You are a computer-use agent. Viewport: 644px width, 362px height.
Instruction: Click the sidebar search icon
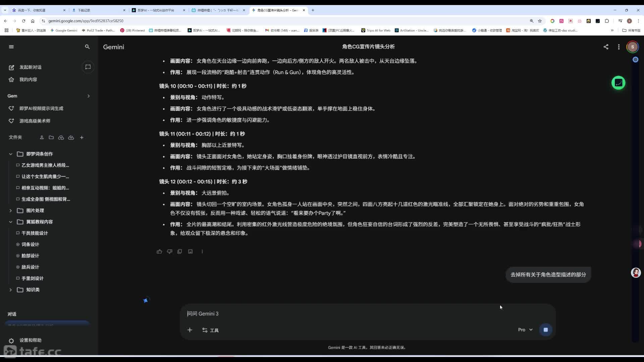pyautogui.click(x=87, y=47)
